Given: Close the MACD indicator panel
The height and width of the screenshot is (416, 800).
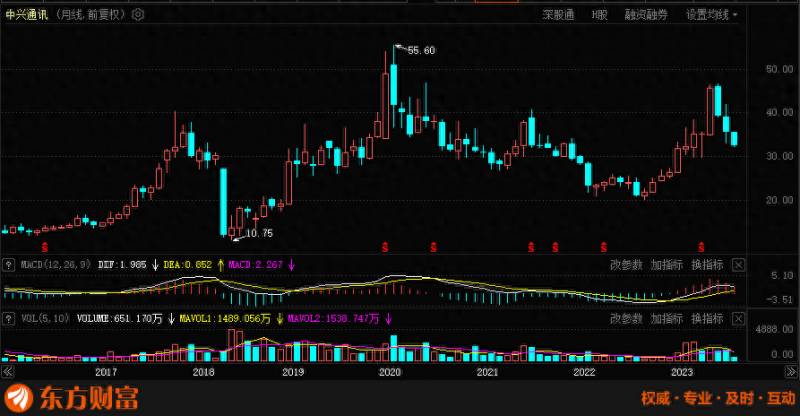Looking at the screenshot, I should pos(738,265).
